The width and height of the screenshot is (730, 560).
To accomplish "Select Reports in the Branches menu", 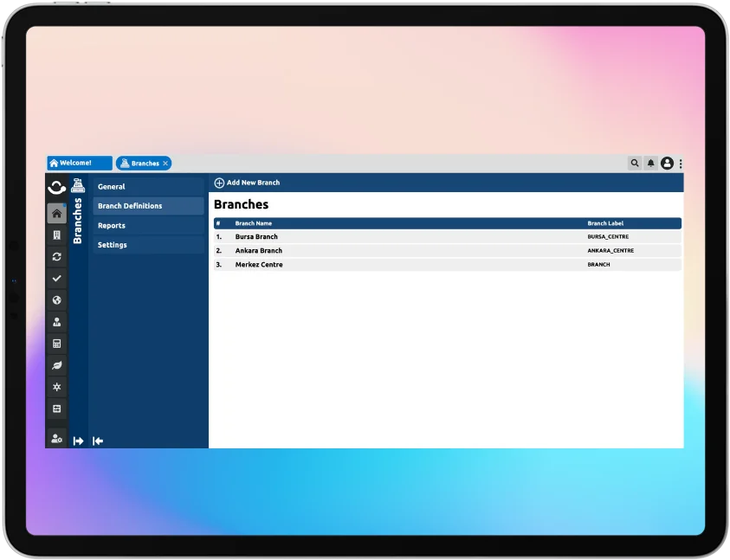I will (x=112, y=226).
